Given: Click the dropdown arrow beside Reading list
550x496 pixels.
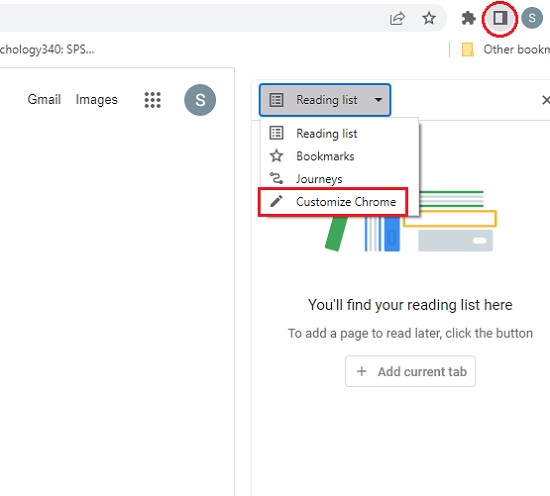Looking at the screenshot, I should pyautogui.click(x=378, y=100).
